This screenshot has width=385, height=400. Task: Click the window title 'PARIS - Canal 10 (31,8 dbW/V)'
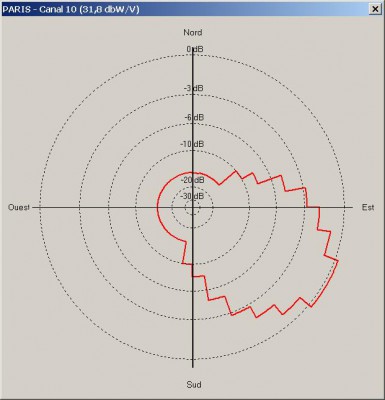pyautogui.click(x=71, y=9)
